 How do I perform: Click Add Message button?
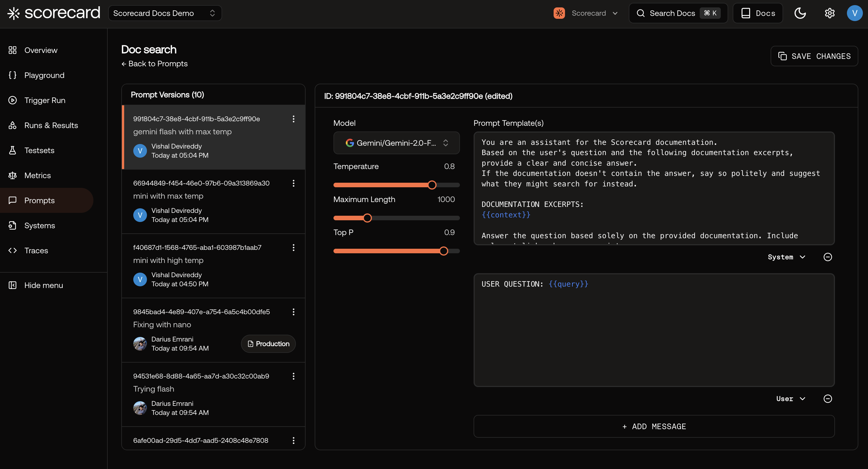click(654, 426)
